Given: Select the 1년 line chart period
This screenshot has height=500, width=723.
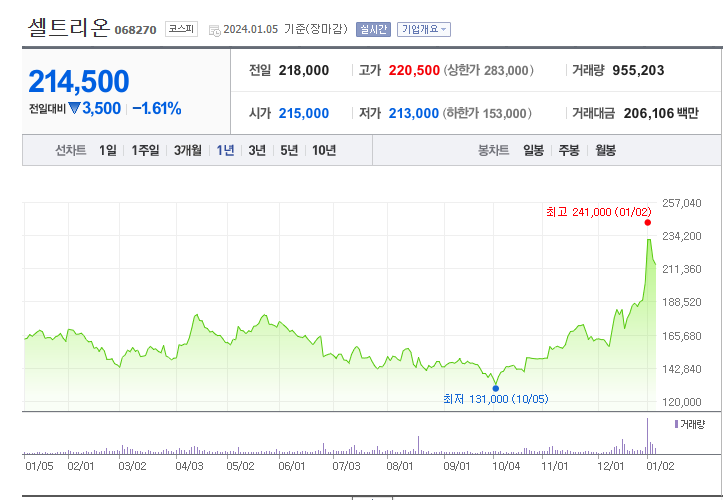Looking at the screenshot, I should pos(225,150).
